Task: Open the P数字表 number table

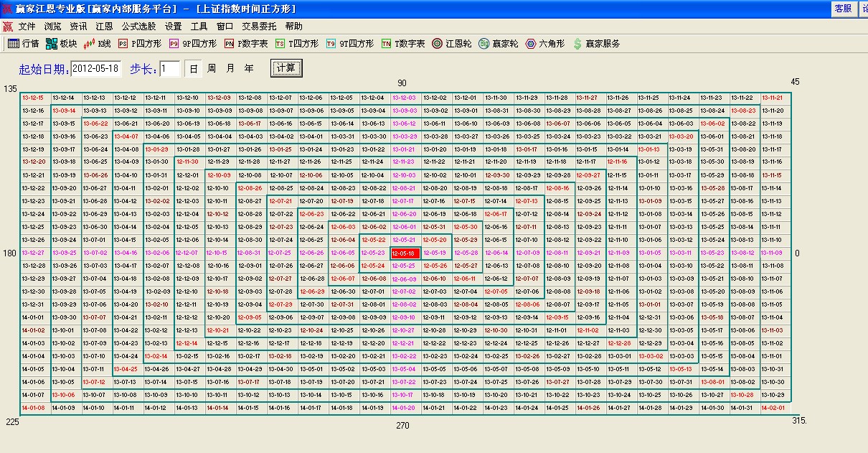Action: point(245,44)
